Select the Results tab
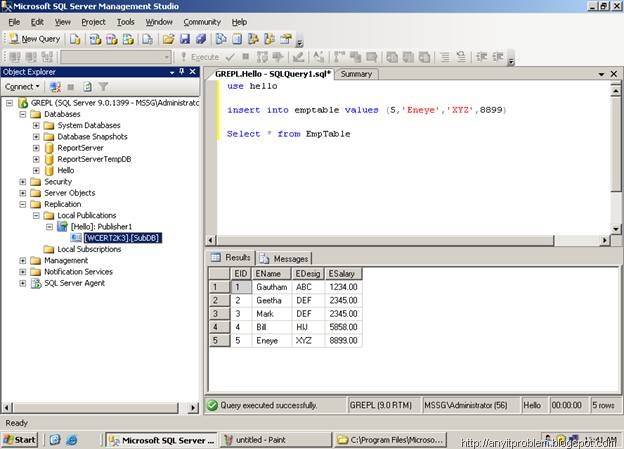Image resolution: width=624 pixels, height=449 pixels. tap(232, 258)
